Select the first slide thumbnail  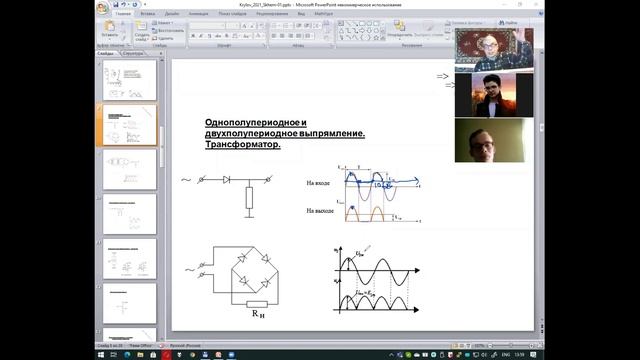click(x=129, y=80)
